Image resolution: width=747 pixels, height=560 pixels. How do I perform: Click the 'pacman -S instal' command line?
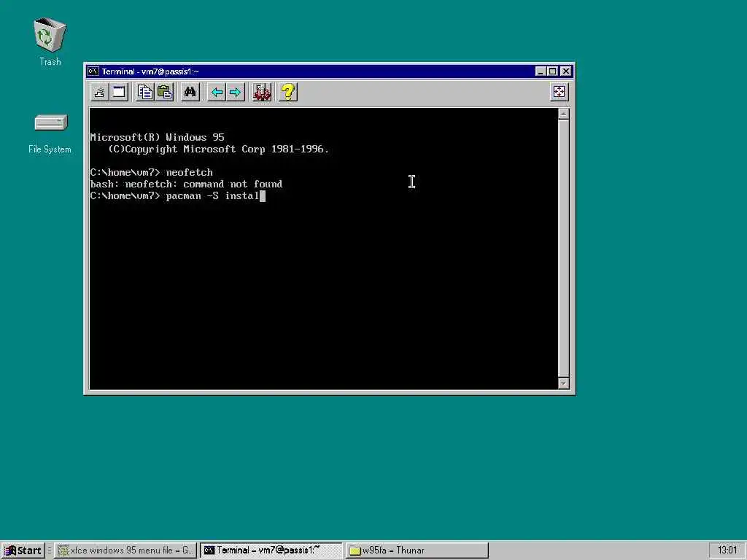(177, 195)
